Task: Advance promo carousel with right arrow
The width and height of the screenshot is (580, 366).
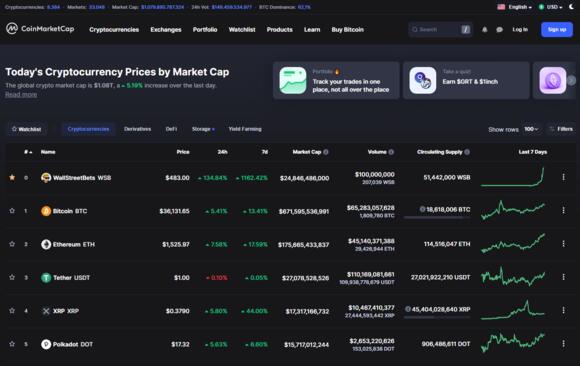Action: pyautogui.click(x=571, y=80)
